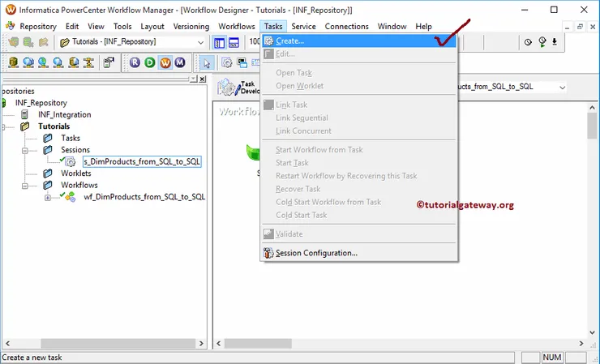
Task: Select the Tutorials folder in tree
Action: click(x=54, y=126)
